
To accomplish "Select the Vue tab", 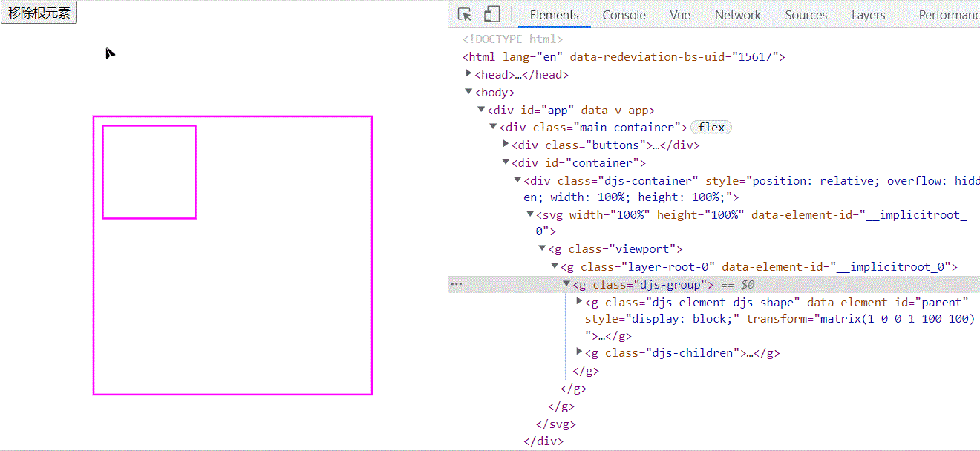I will pyautogui.click(x=679, y=14).
